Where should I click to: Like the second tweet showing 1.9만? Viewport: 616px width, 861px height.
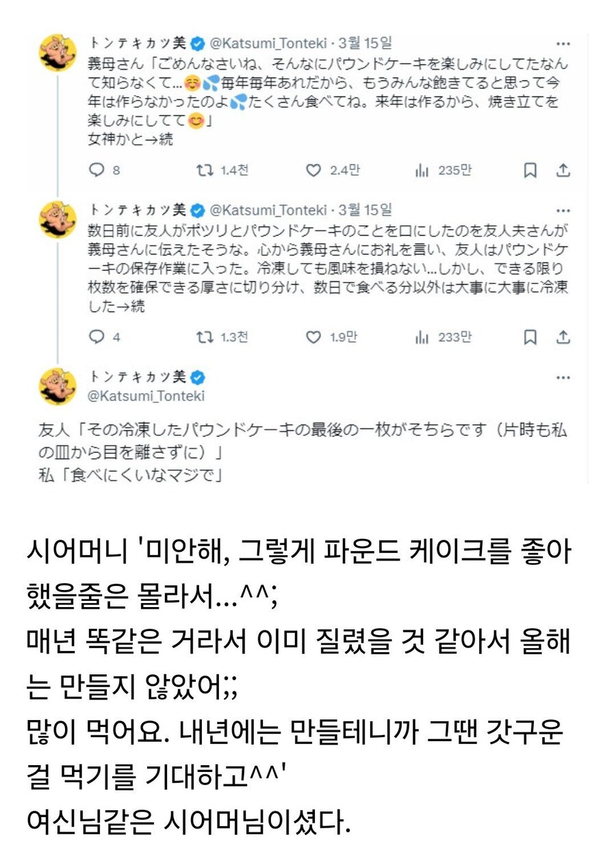(x=314, y=337)
